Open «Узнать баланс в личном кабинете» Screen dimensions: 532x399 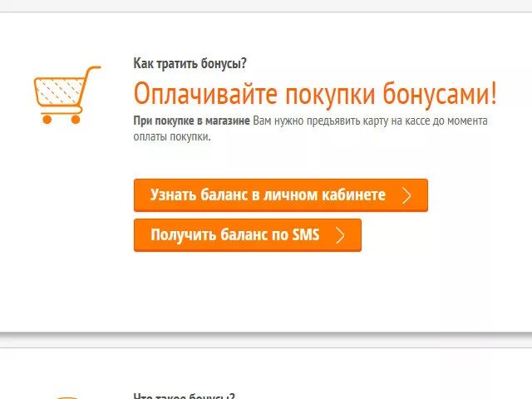tap(281, 195)
